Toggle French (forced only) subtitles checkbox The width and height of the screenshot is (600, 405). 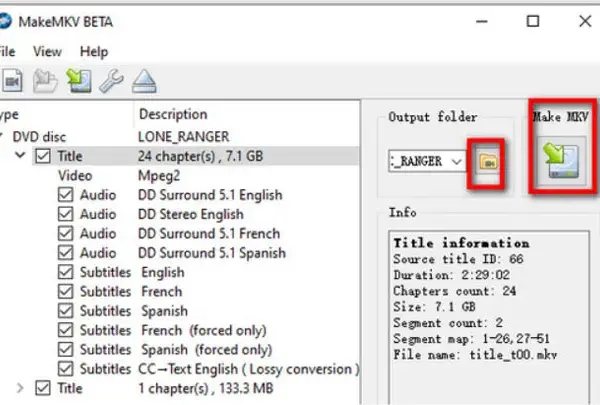[x=65, y=330]
